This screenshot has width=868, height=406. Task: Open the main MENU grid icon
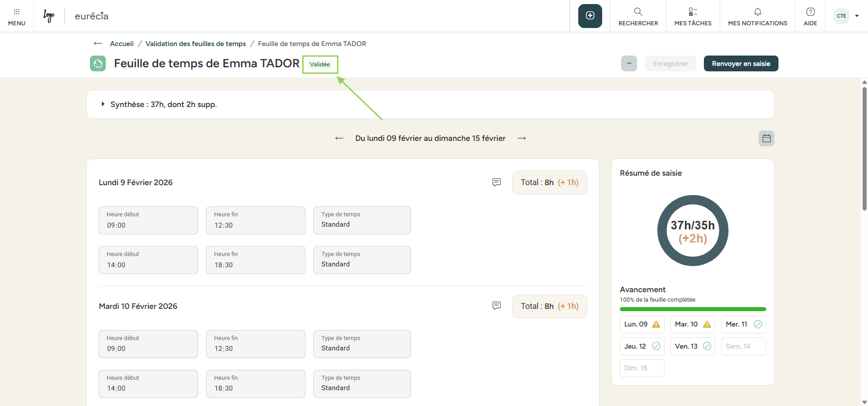click(16, 16)
